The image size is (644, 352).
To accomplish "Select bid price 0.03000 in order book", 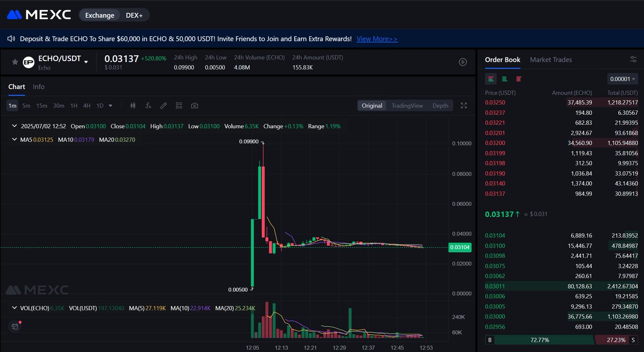I will pos(495,317).
